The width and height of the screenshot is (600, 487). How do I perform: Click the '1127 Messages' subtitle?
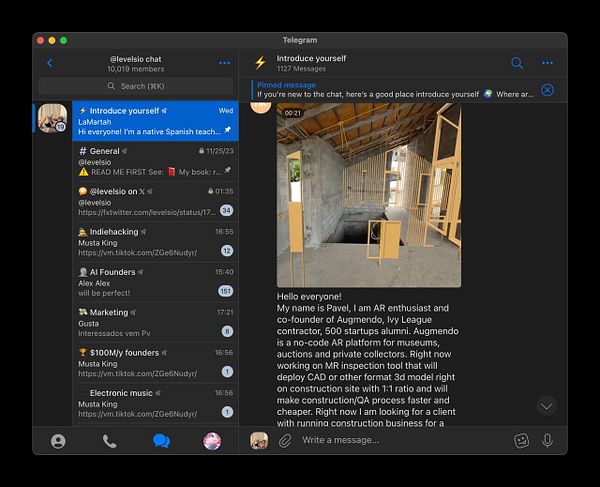point(301,68)
